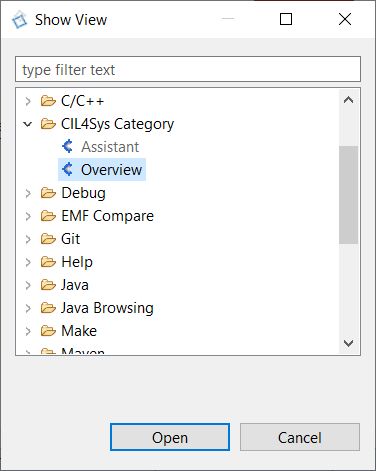Screen dimensions: 376x471
Task: Select the Java label
Action: (x=75, y=285)
